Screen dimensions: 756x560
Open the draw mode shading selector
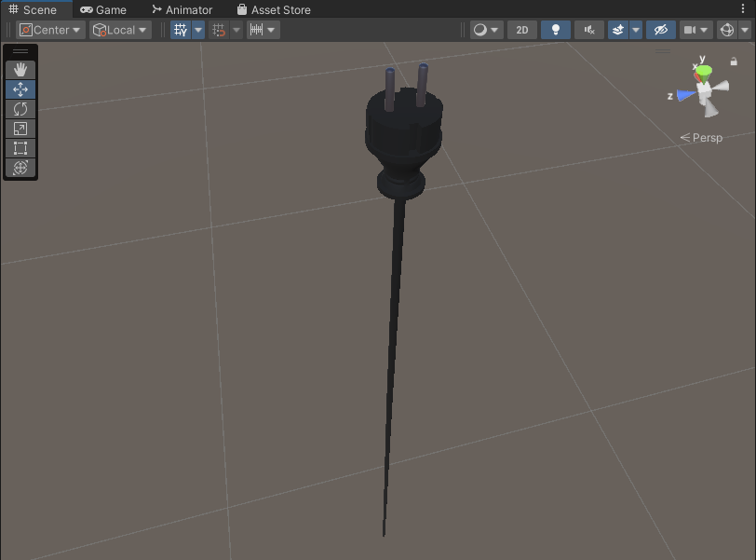point(480,29)
